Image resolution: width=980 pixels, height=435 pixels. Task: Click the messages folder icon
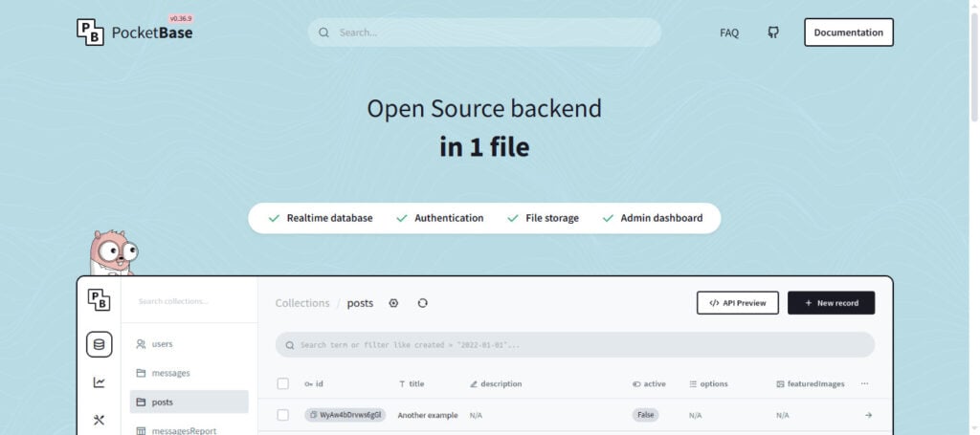point(141,373)
